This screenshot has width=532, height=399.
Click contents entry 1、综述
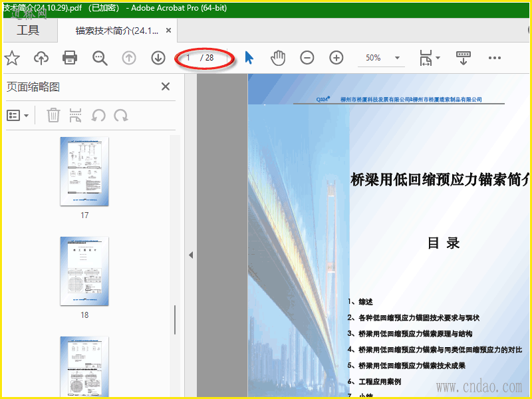pyautogui.click(x=360, y=302)
